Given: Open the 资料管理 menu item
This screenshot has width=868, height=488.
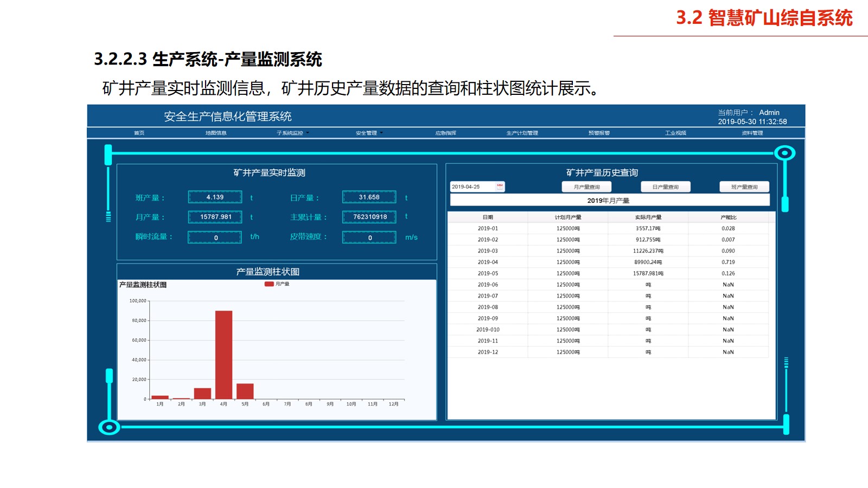Looking at the screenshot, I should click(x=752, y=133).
